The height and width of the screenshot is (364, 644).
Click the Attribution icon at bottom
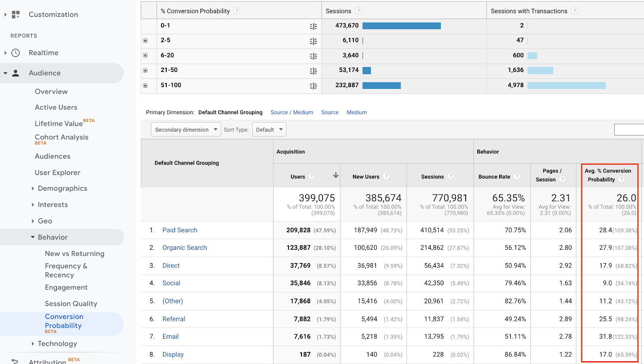(15, 361)
